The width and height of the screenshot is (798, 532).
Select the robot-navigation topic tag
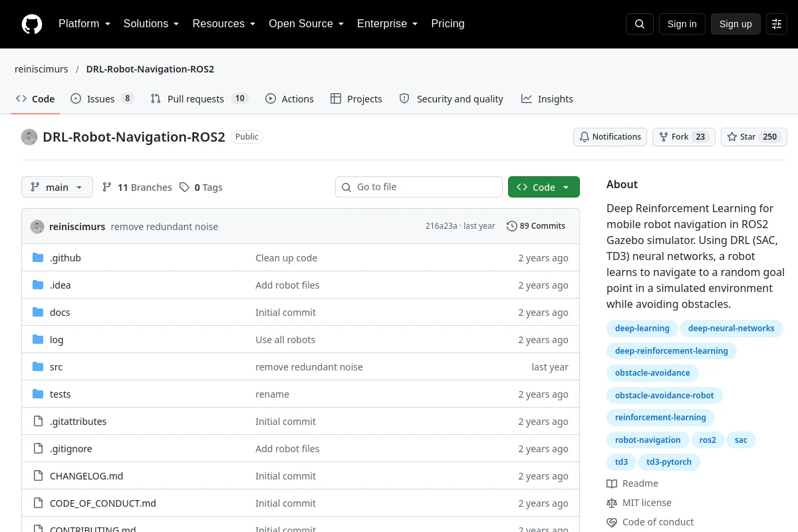pyautogui.click(x=648, y=440)
